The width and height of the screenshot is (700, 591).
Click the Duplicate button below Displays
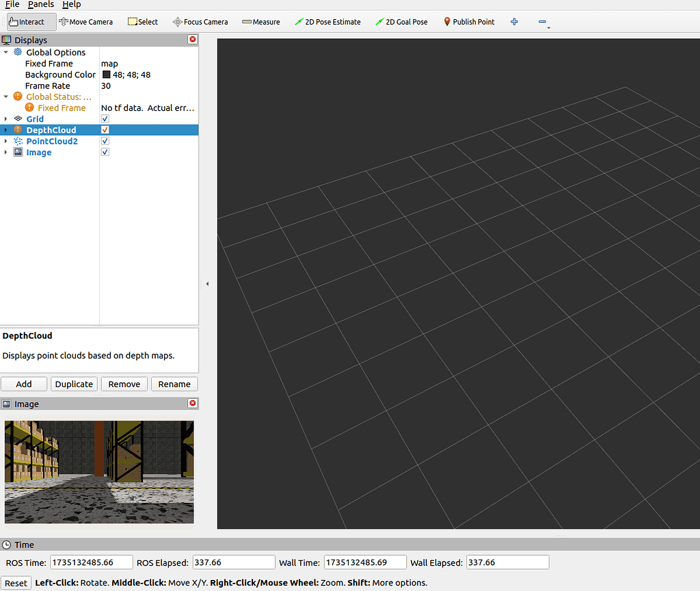tap(74, 384)
